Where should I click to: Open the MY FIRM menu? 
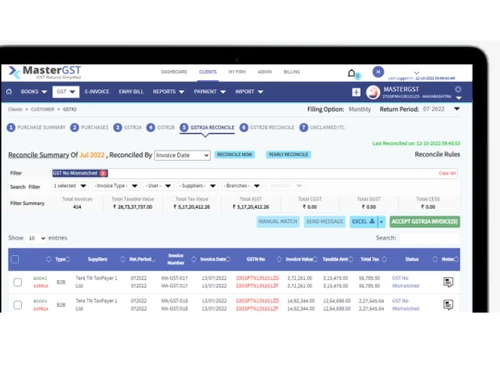coord(237,72)
